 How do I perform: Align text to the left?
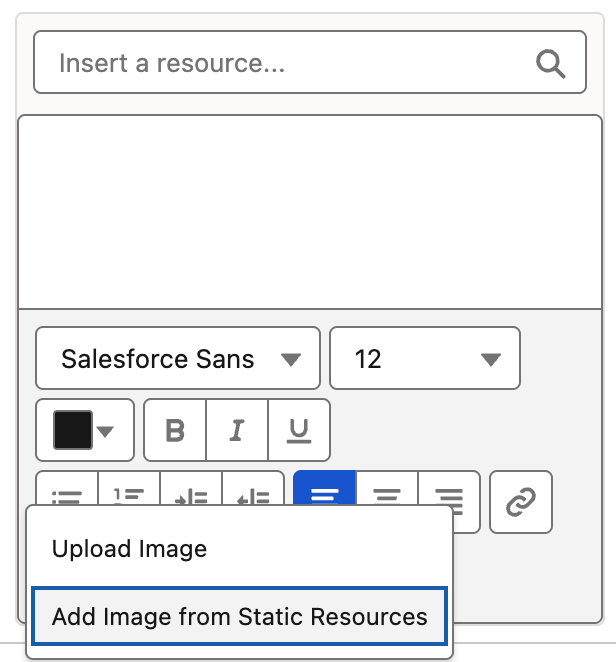324,489
